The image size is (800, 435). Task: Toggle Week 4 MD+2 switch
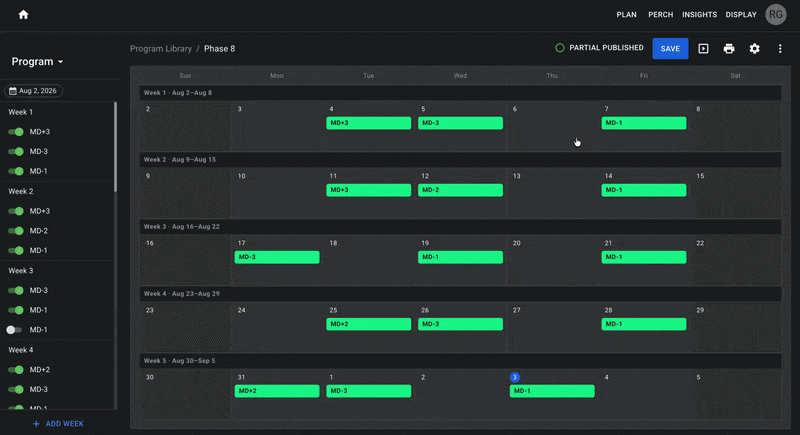pos(16,370)
